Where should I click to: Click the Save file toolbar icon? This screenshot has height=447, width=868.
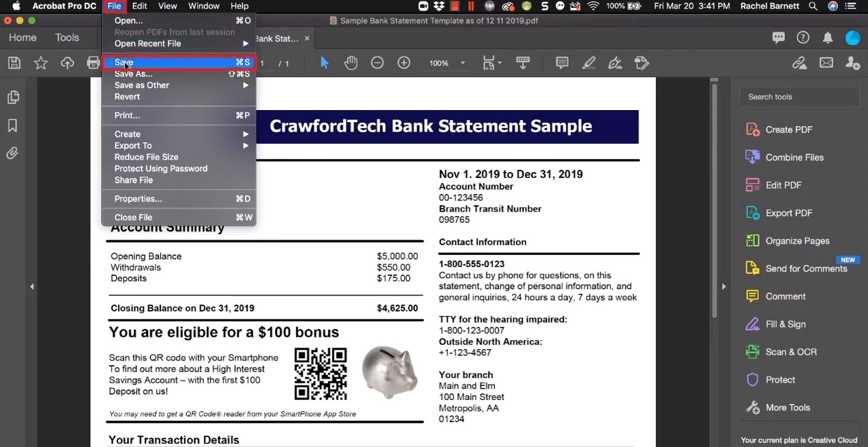coord(14,63)
